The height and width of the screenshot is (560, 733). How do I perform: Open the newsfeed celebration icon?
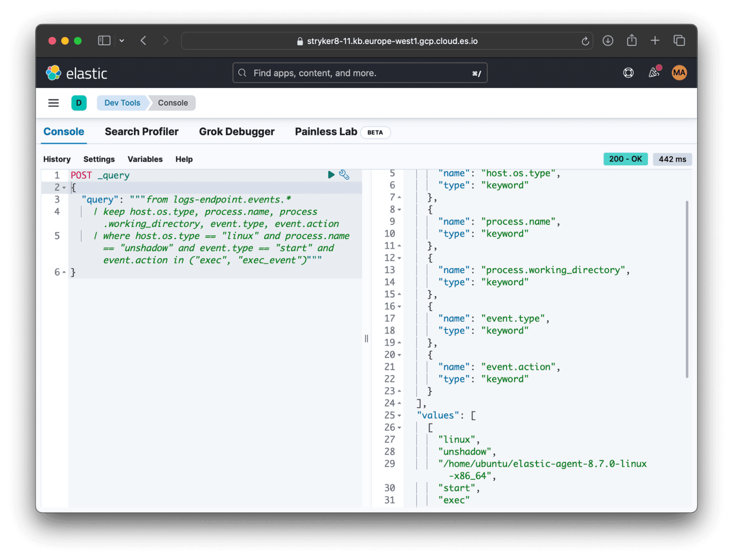(x=654, y=72)
